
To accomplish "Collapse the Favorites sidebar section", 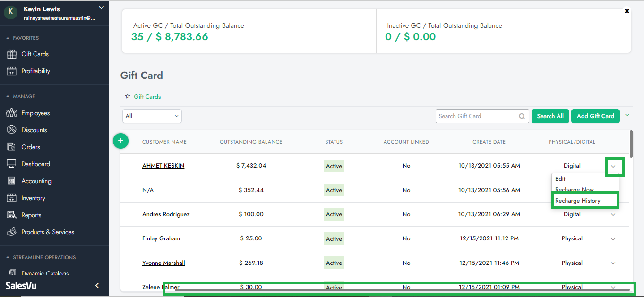I will 8,38.
